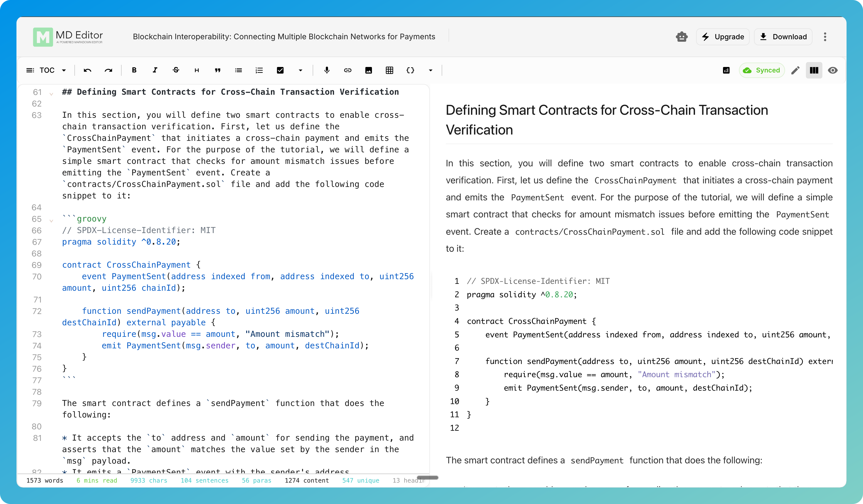
Task: Insert a task checkbox list item
Action: coord(280,70)
